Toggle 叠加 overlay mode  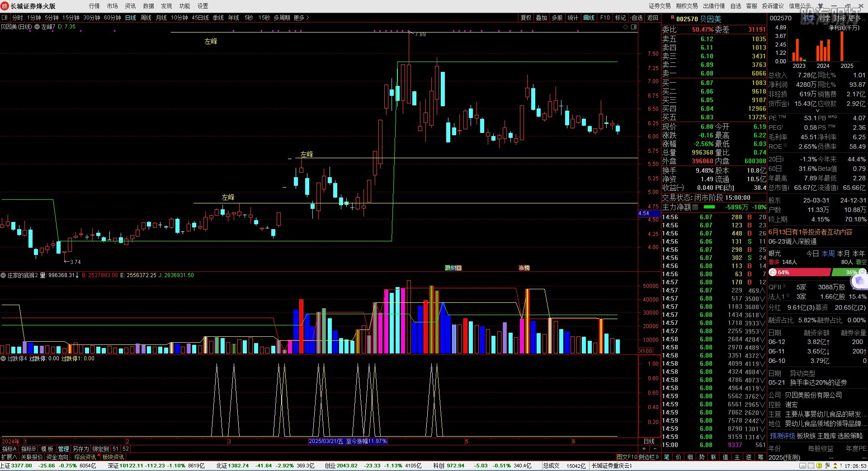(x=542, y=18)
